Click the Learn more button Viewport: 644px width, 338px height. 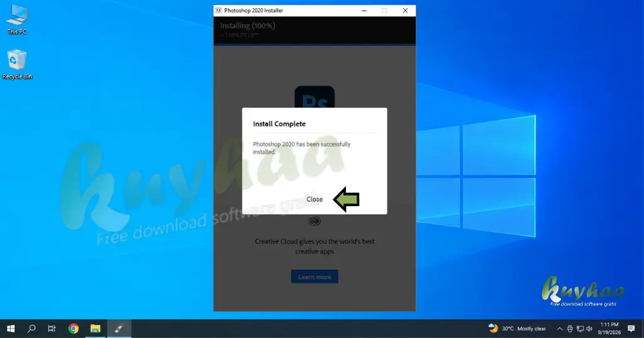click(314, 277)
